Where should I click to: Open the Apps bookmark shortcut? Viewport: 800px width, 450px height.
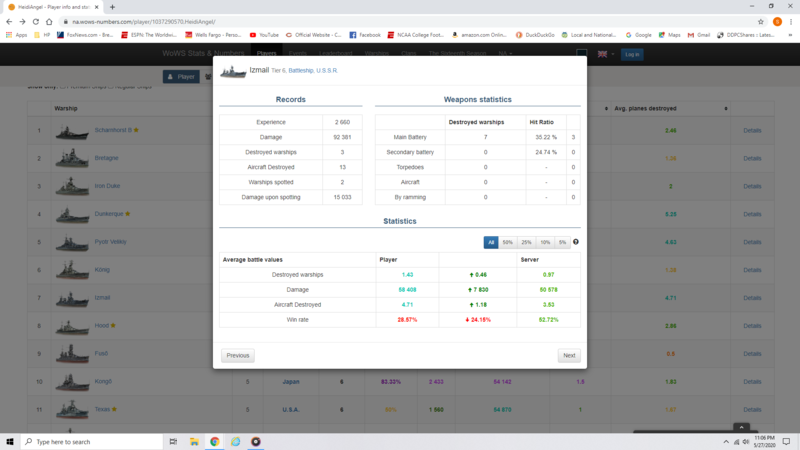pyautogui.click(x=16, y=35)
